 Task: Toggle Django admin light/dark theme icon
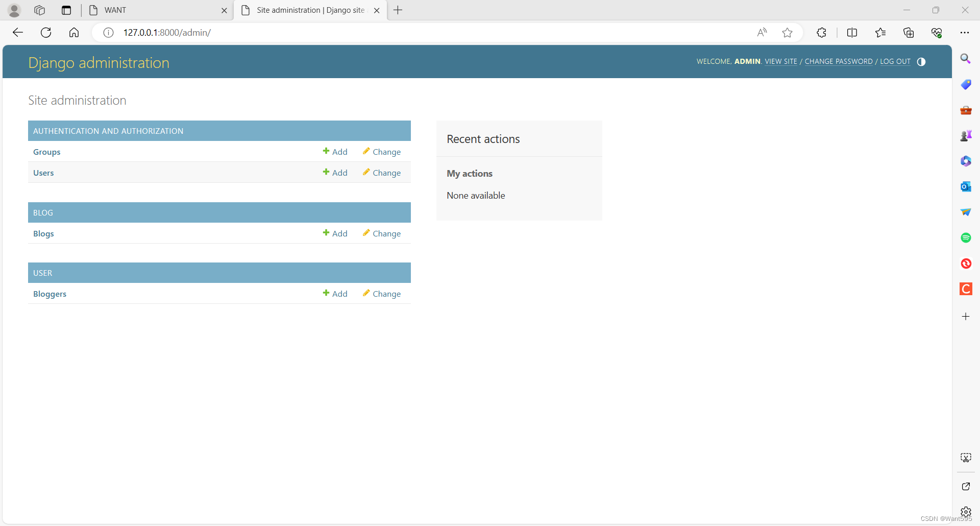coord(921,62)
